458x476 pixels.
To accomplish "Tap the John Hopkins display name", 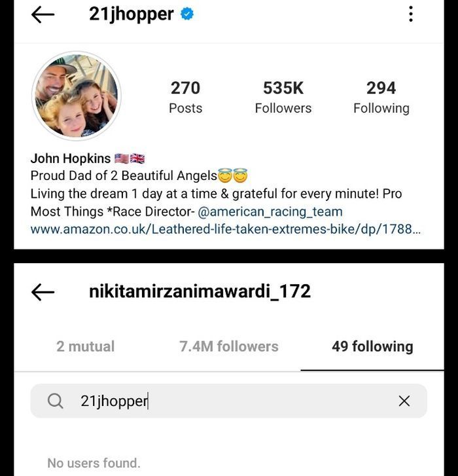I will pos(71,158).
